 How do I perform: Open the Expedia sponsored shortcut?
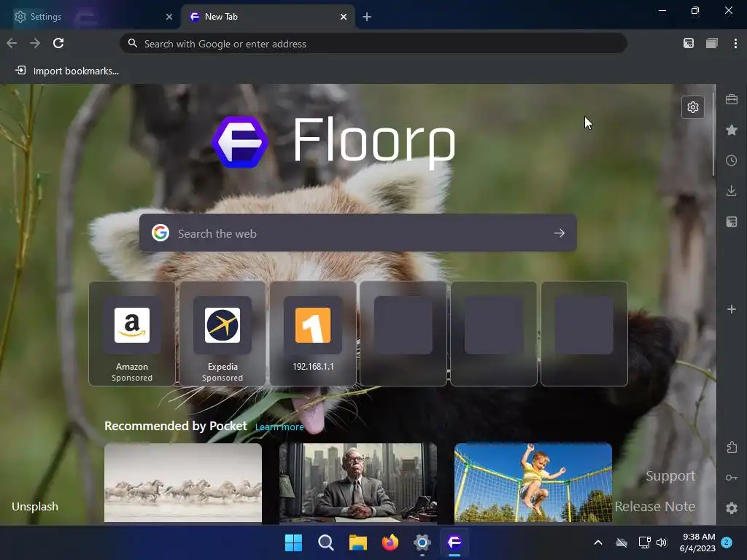(222, 333)
